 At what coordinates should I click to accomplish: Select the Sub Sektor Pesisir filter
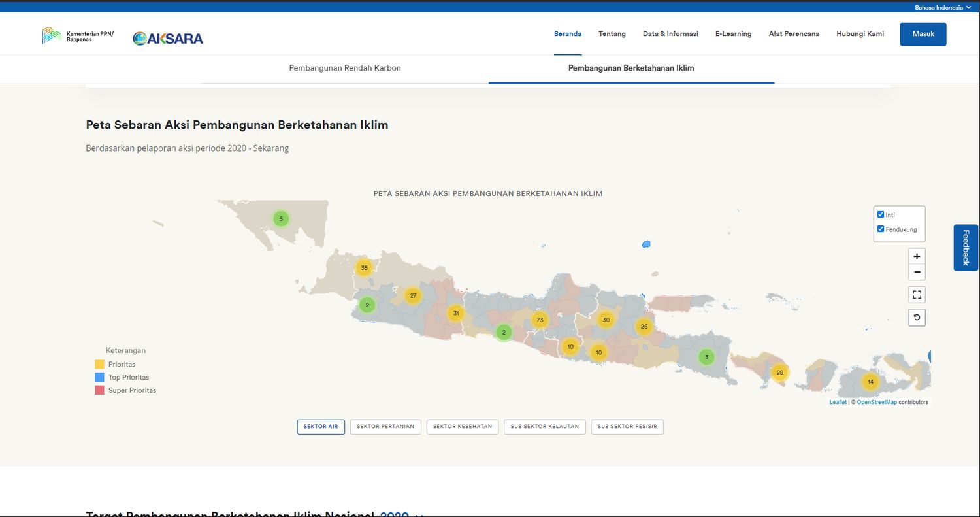pyautogui.click(x=627, y=427)
